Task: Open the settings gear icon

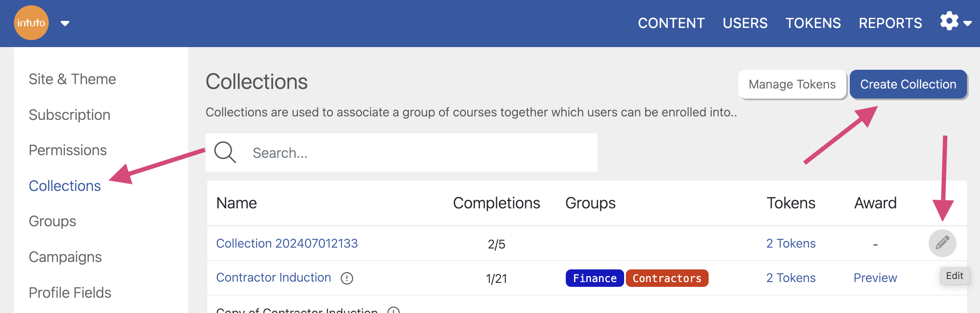Action: pyautogui.click(x=949, y=21)
